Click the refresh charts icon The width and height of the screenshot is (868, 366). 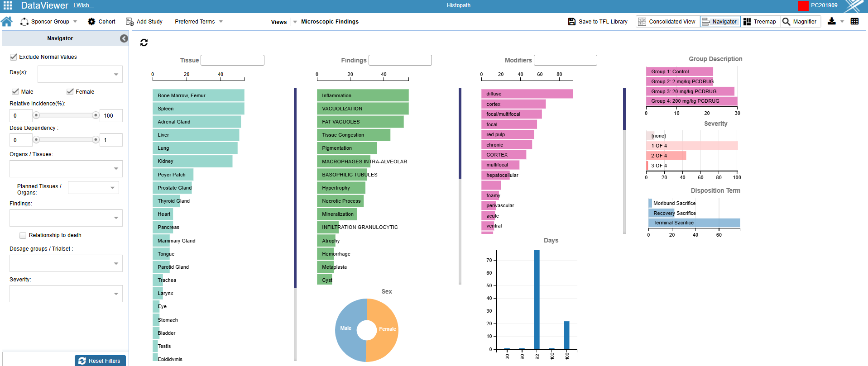coord(144,43)
